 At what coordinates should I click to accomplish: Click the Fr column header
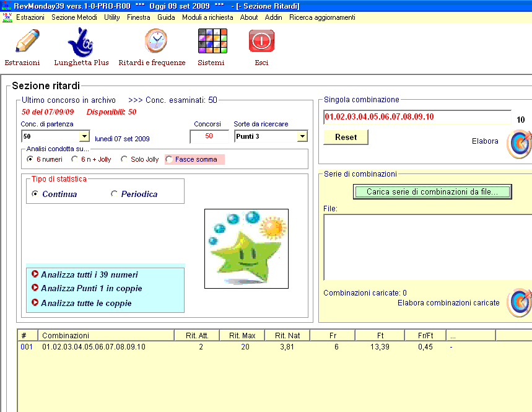point(333,336)
